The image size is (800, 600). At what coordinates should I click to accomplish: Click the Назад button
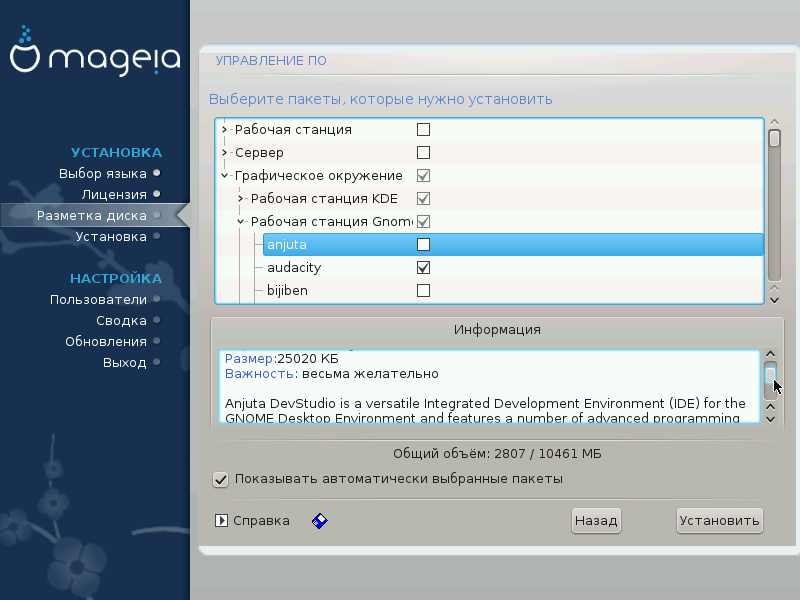[596, 521]
